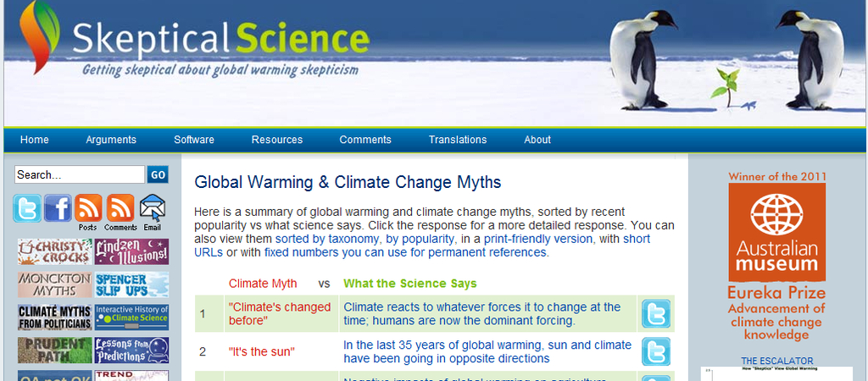Tweet the "Climate's changed before" myth

pos(655,314)
